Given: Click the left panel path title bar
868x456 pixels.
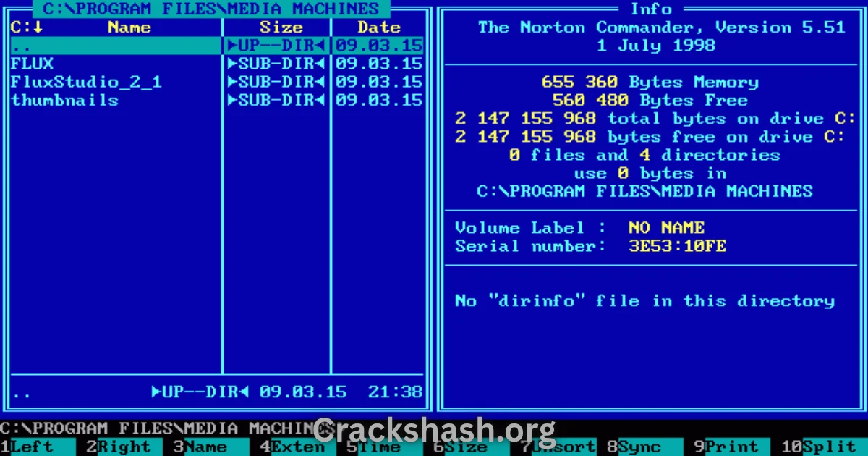Looking at the screenshot, I should click(211, 9).
